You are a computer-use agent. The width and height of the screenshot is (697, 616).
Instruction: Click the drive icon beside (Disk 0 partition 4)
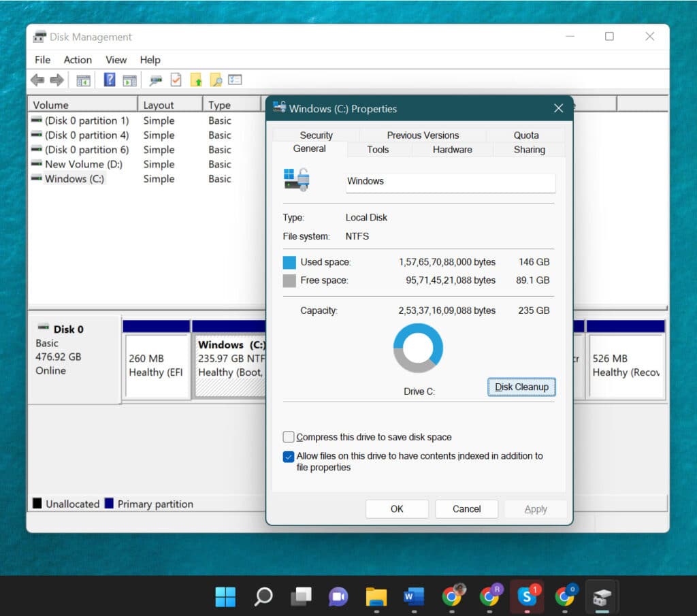click(x=37, y=135)
